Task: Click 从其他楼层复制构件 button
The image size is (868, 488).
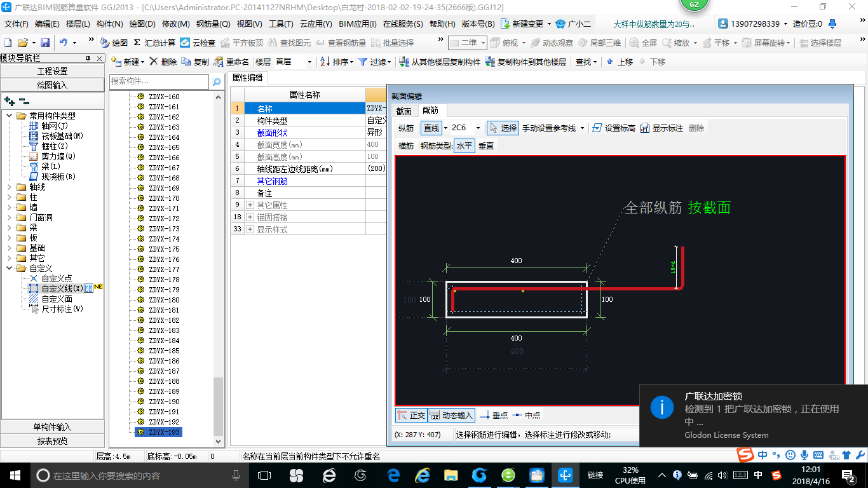Action: pos(440,62)
